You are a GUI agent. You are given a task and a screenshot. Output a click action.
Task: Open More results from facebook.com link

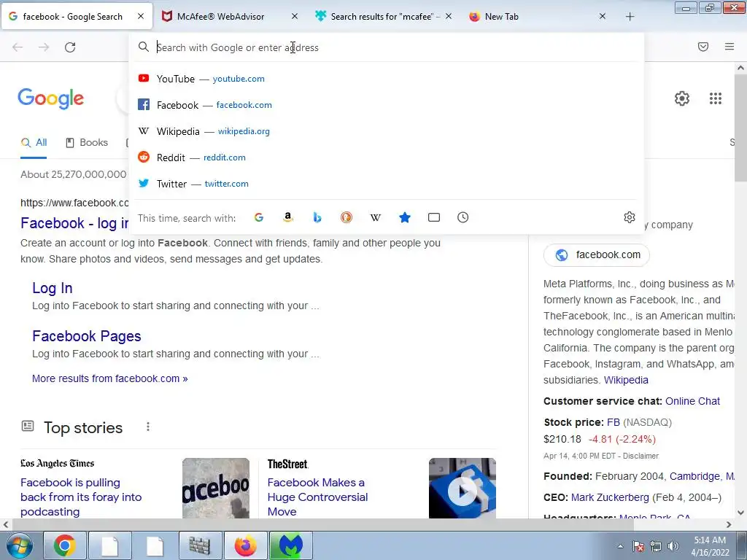(110, 378)
